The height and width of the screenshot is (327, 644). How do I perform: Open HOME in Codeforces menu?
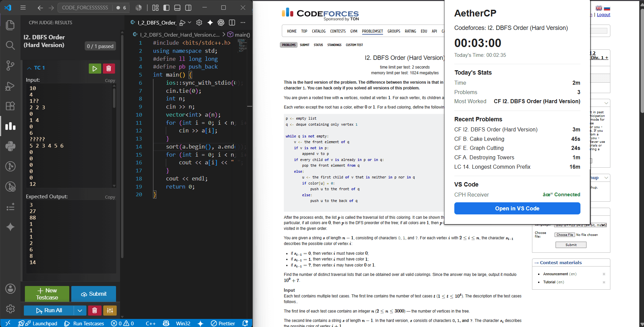point(292,31)
